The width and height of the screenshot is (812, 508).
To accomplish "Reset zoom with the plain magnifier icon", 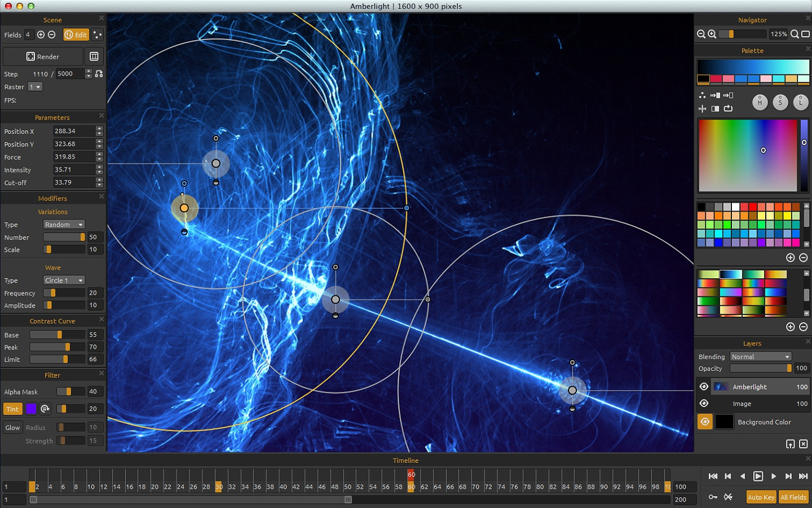I will pos(795,34).
